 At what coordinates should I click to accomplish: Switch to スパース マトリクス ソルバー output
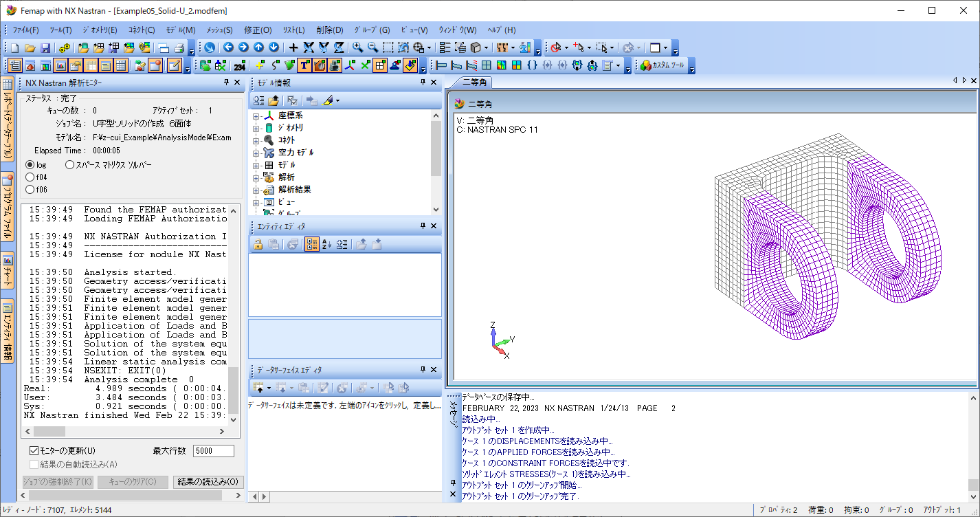68,164
